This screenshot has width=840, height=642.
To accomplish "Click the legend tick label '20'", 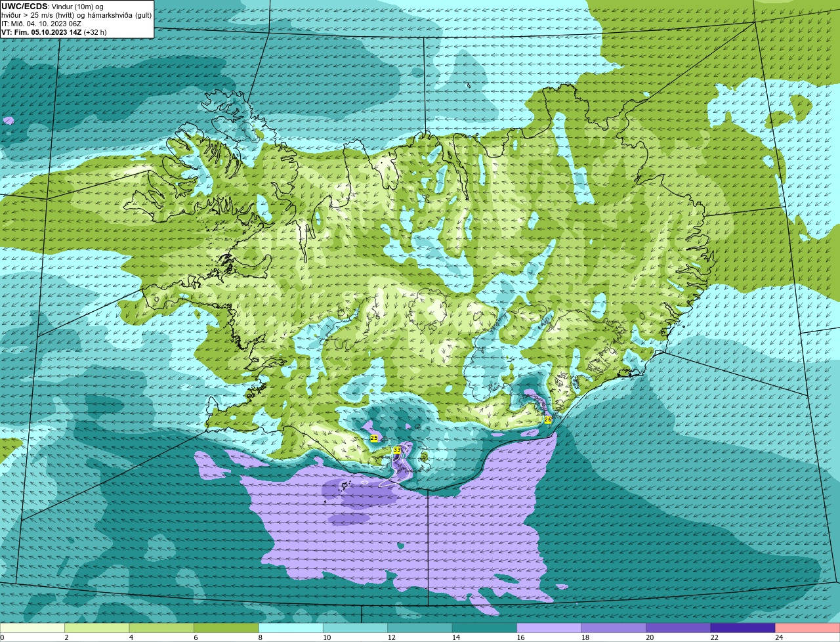I will pos(650,637).
